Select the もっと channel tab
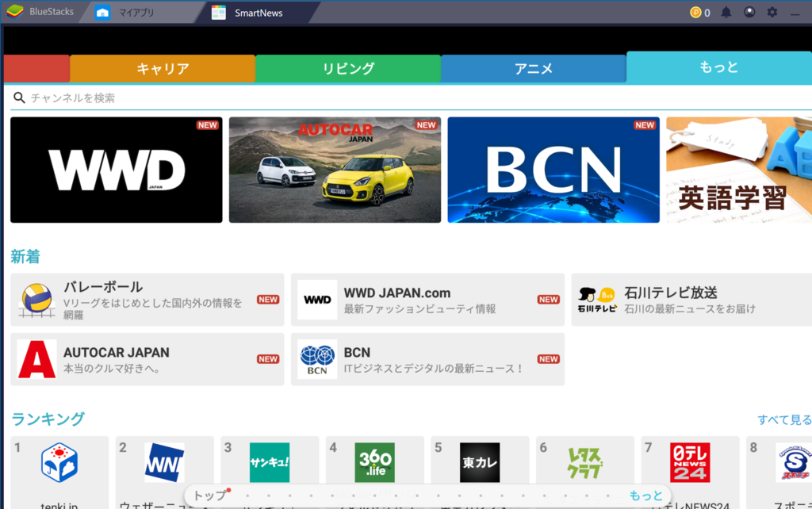This screenshot has height=509, width=812. point(718,67)
